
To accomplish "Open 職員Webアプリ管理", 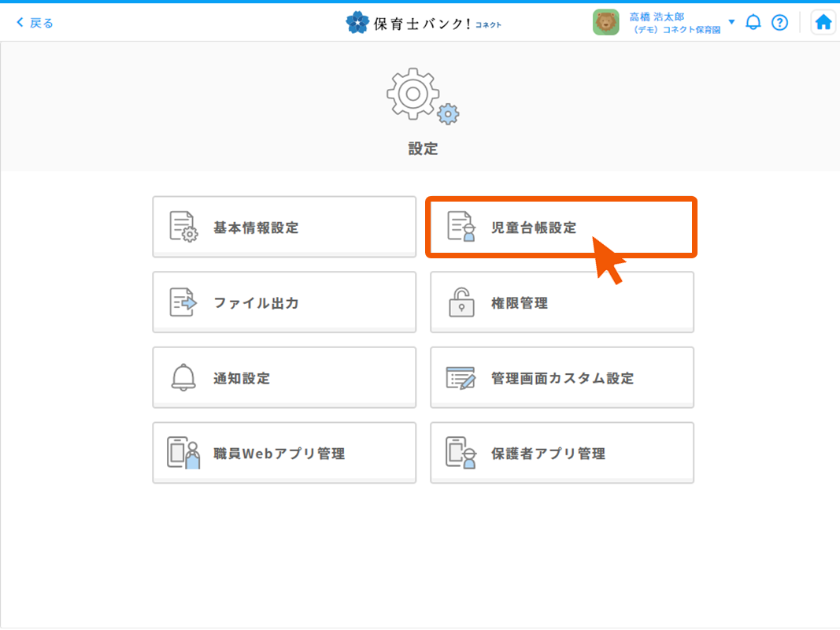I will tap(284, 454).
